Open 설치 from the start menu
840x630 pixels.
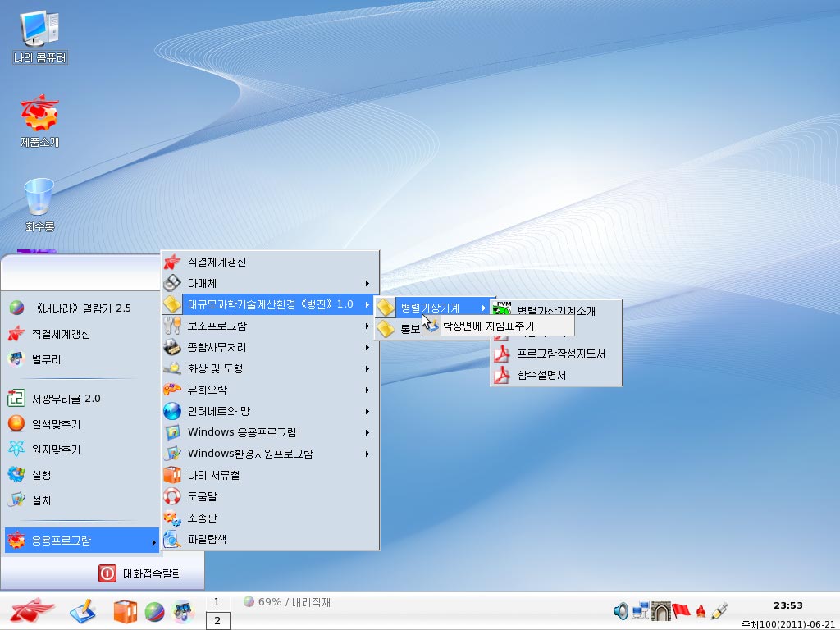click(x=80, y=501)
